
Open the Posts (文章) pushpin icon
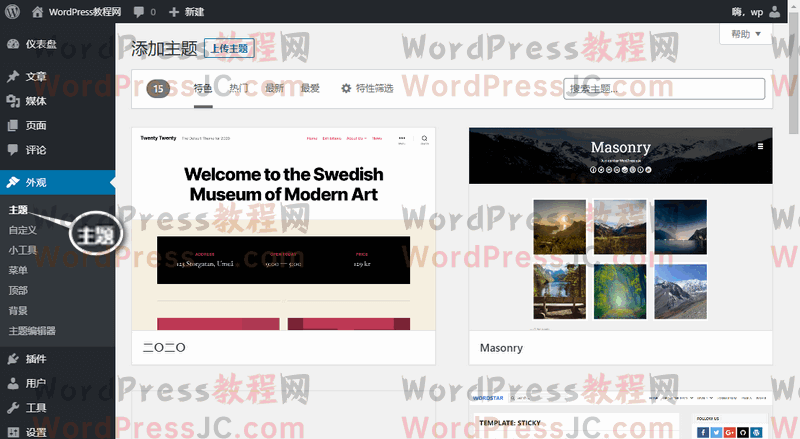pyautogui.click(x=13, y=77)
